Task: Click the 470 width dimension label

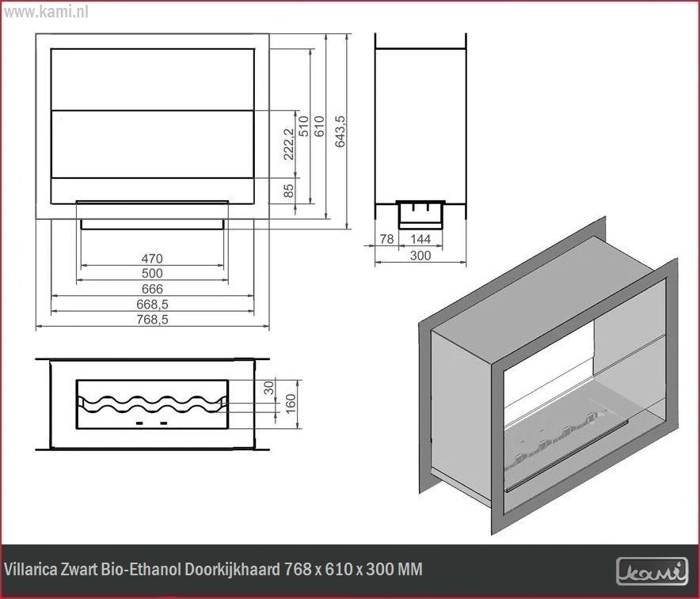Action: point(151,259)
